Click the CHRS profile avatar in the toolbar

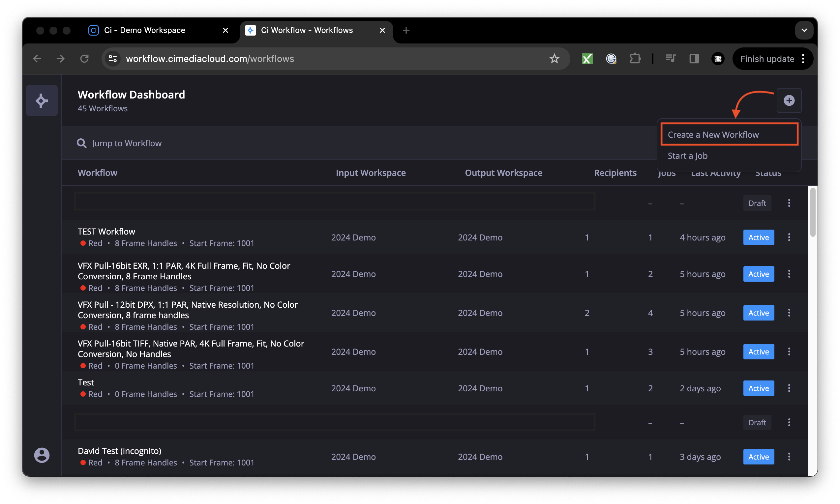[x=718, y=58]
